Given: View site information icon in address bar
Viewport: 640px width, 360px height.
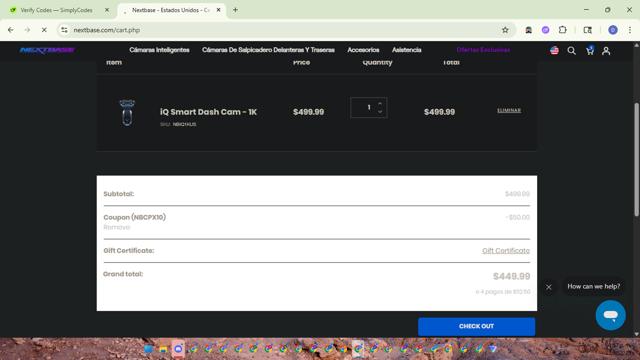Looking at the screenshot, I should 64,30.
